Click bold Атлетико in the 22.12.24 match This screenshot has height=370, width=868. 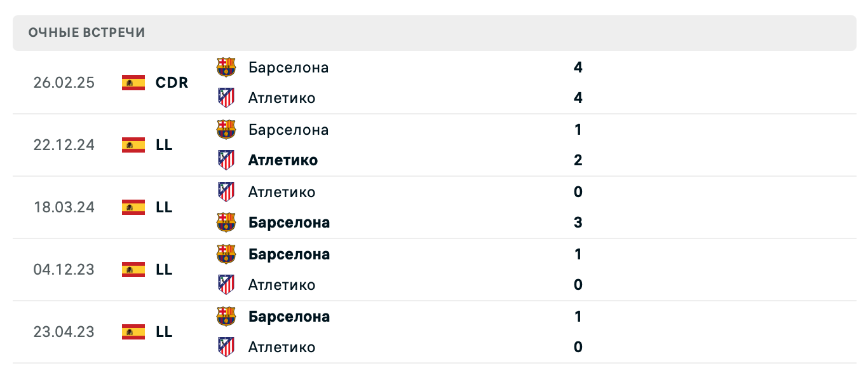pos(281,160)
